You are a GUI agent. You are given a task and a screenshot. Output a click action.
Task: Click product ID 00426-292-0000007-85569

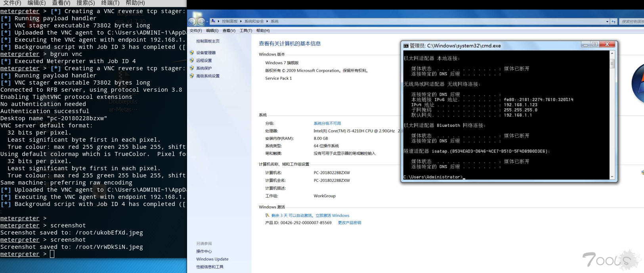[306, 223]
